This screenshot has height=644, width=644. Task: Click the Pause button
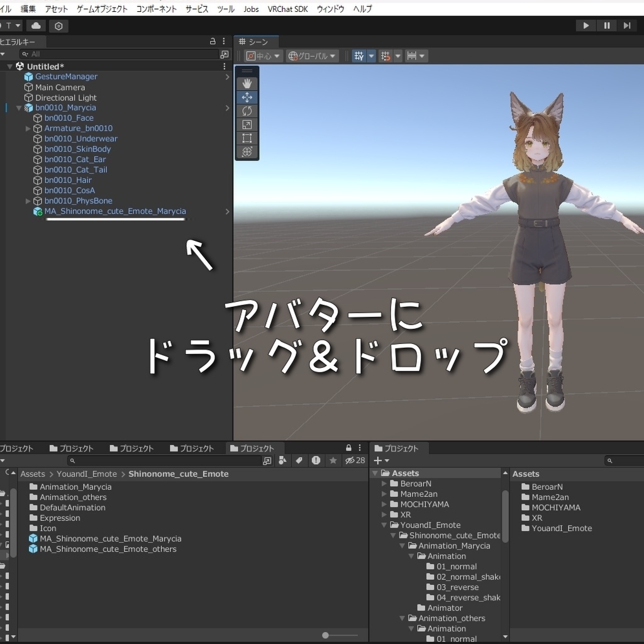[x=607, y=25]
